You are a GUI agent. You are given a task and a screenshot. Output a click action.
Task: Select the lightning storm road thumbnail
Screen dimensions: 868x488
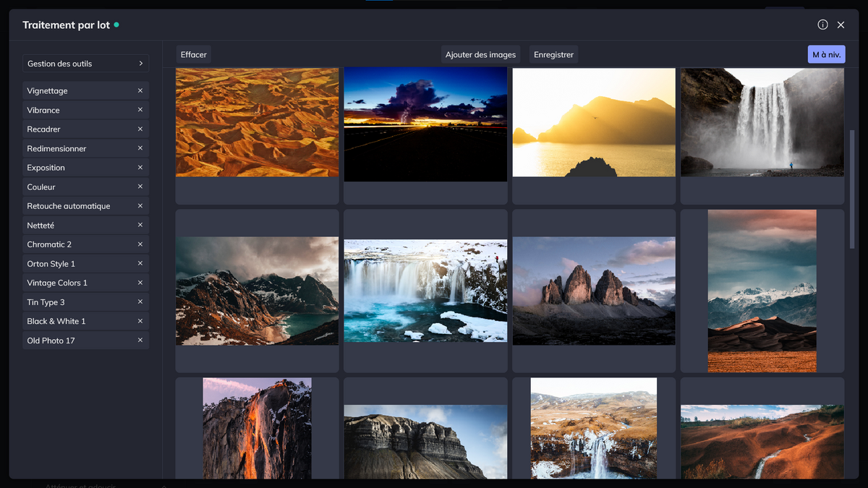click(x=425, y=124)
